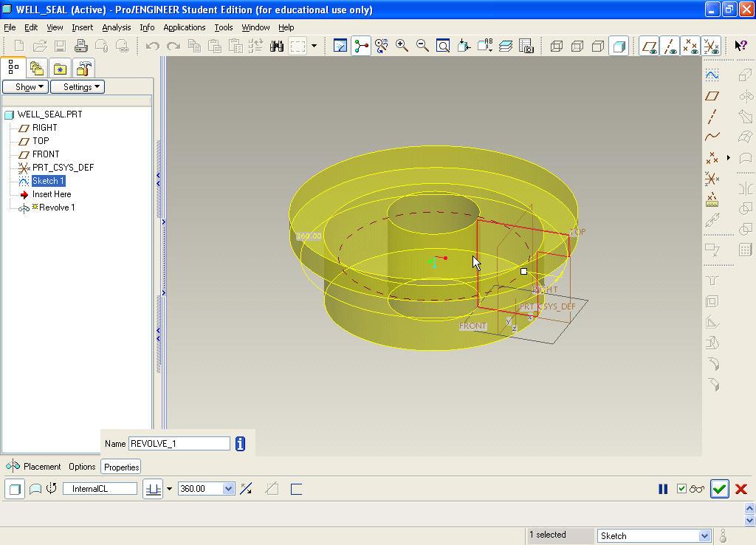Open the View Manager icon

[526, 46]
